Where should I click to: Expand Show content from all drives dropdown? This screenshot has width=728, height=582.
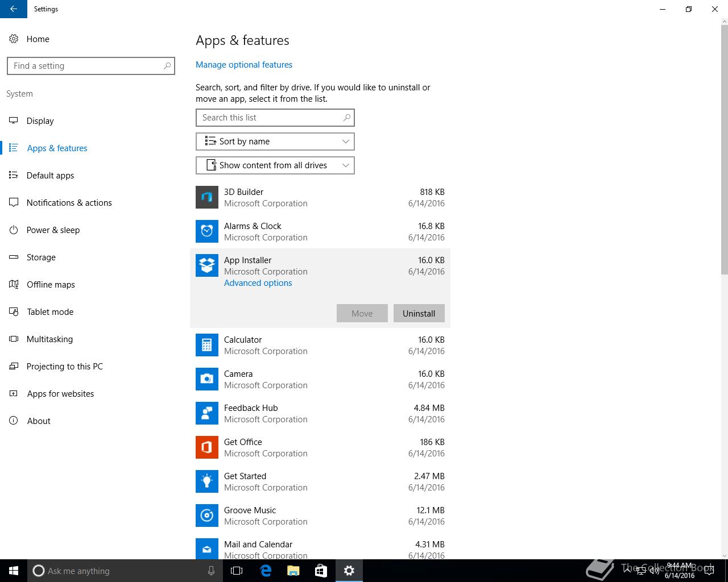coord(275,165)
